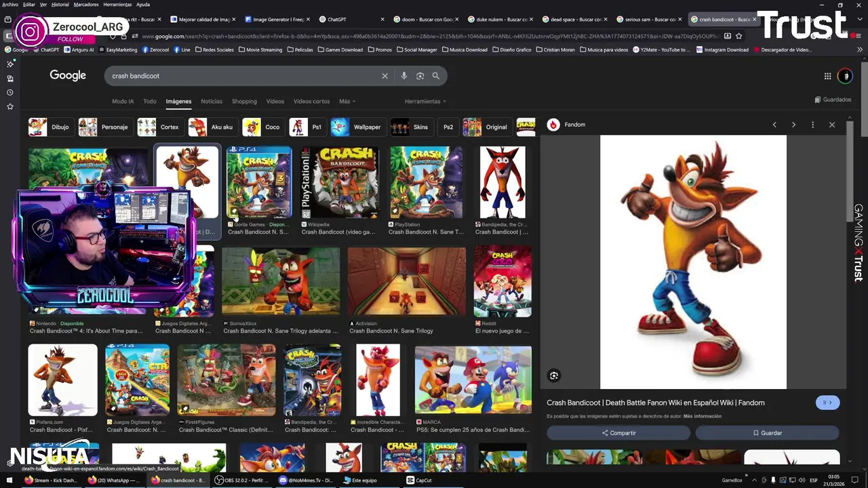The width and height of the screenshot is (868, 488).
Task: Open the Wikipedia Crash Bandicoot video game thumbnail
Action: 340,182
